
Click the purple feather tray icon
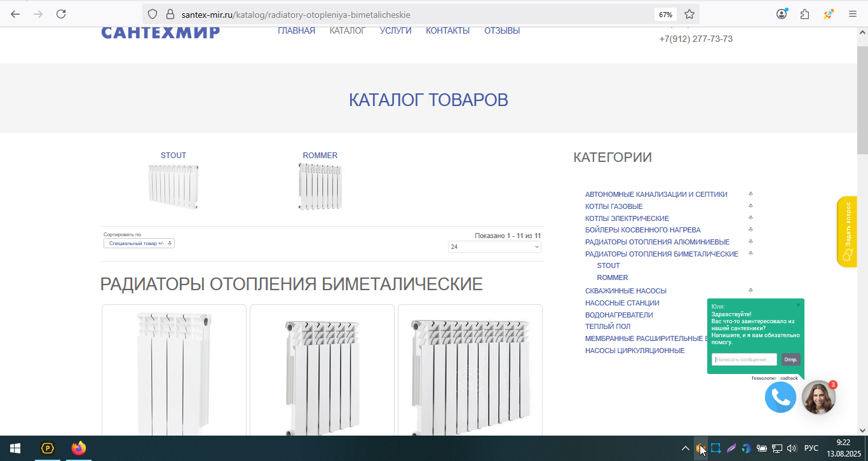tap(731, 448)
